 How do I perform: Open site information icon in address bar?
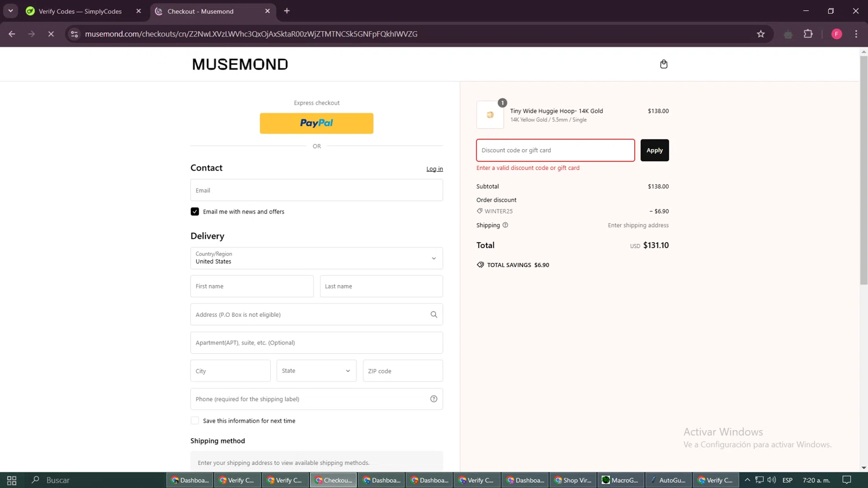pos(74,34)
